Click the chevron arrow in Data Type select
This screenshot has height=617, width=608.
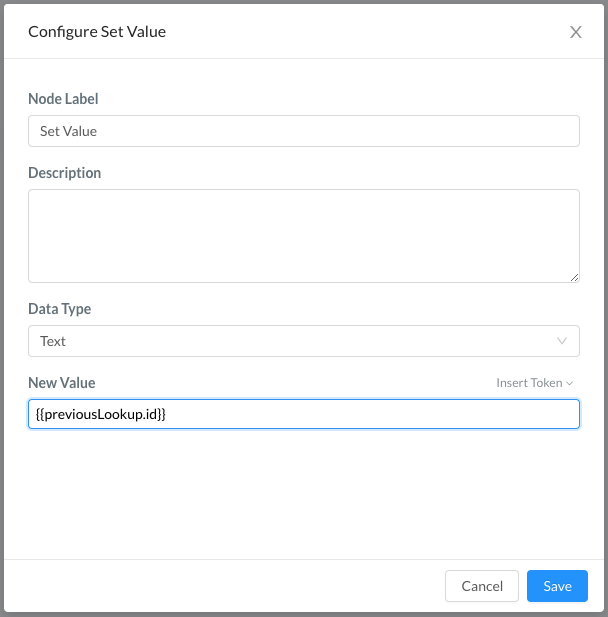562,341
